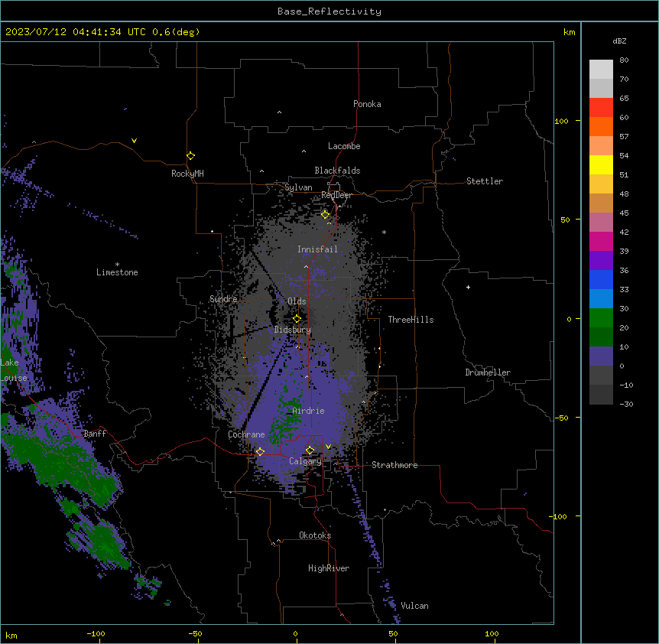Select the magenta 39 dBZ legend swatch
Viewport: 659px width, 644px height.
click(601, 241)
